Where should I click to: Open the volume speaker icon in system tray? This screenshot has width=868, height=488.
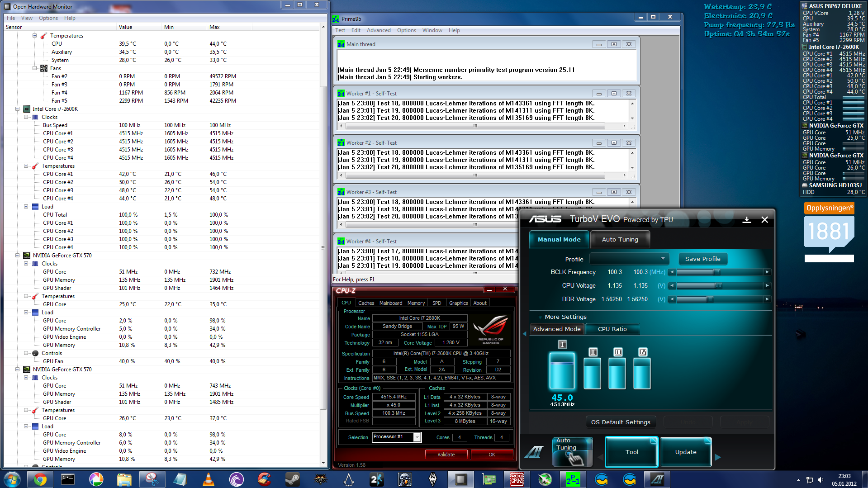821,480
